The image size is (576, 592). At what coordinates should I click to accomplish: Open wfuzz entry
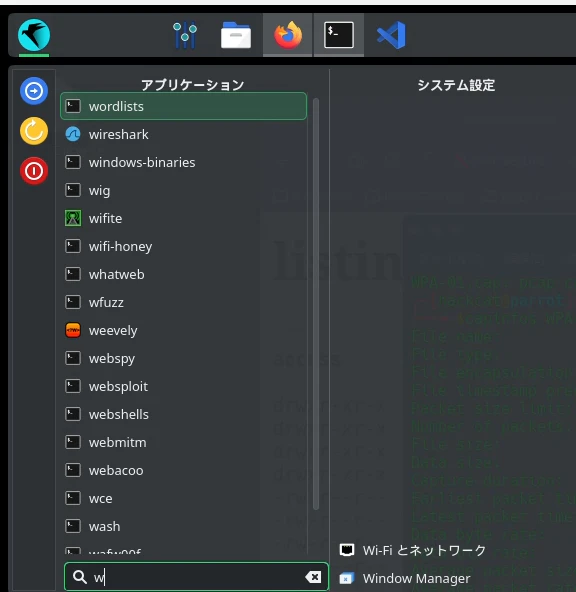tap(183, 302)
